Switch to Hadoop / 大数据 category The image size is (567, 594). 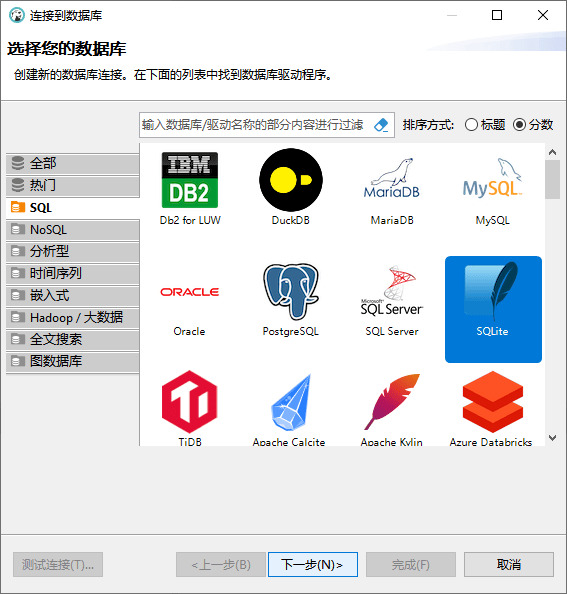click(x=73, y=317)
